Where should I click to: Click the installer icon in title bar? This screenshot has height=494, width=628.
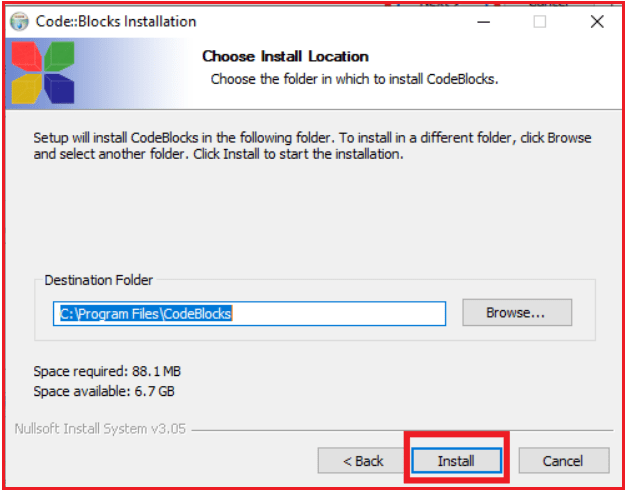point(19,22)
